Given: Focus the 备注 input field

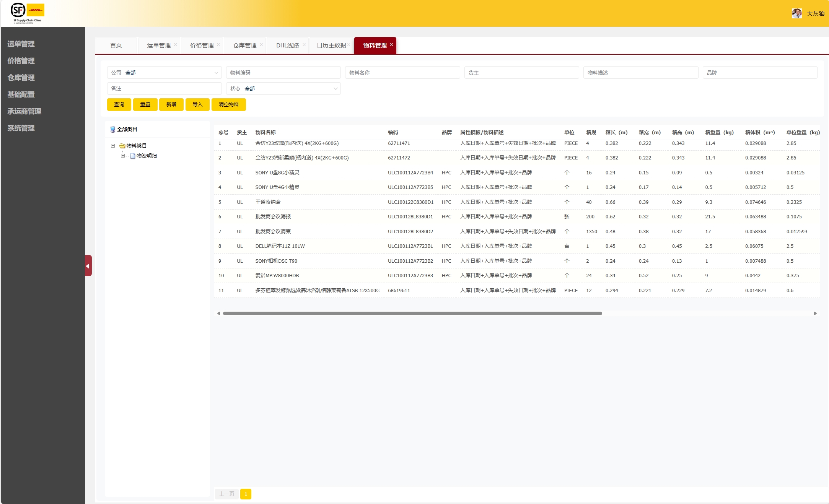Looking at the screenshot, I should [164, 88].
